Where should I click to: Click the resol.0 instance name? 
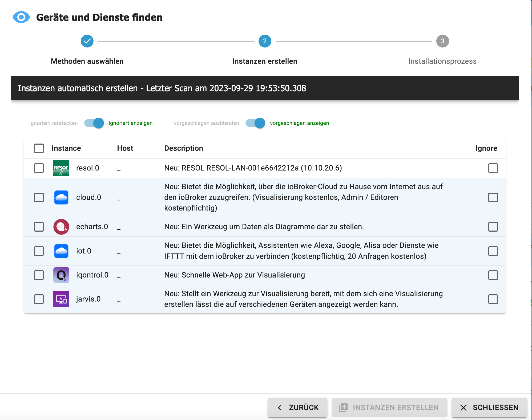point(88,168)
